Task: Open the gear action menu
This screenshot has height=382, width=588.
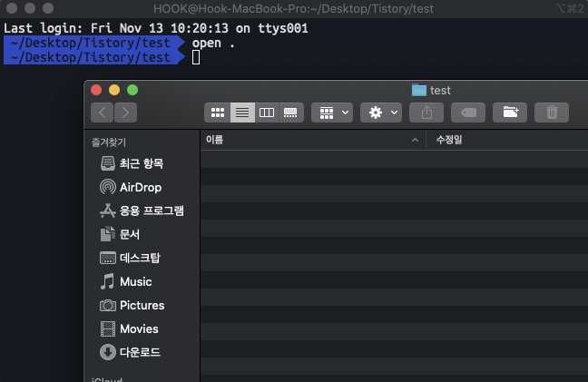Action: coord(381,113)
